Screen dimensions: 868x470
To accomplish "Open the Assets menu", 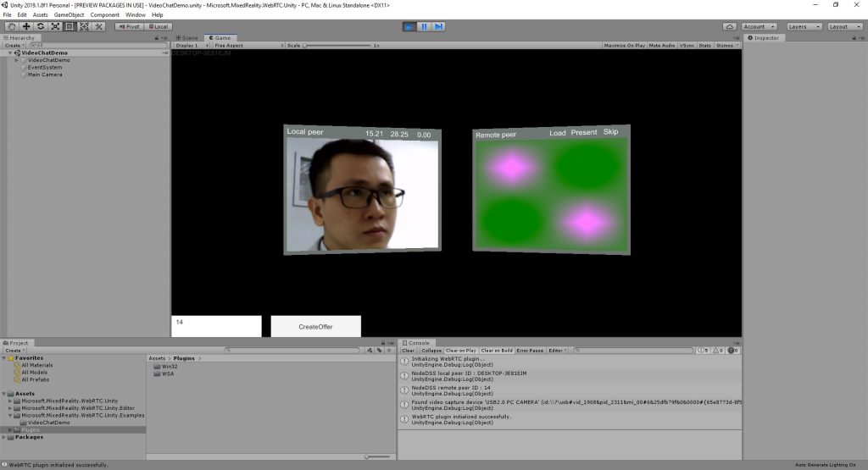I will (41, 15).
